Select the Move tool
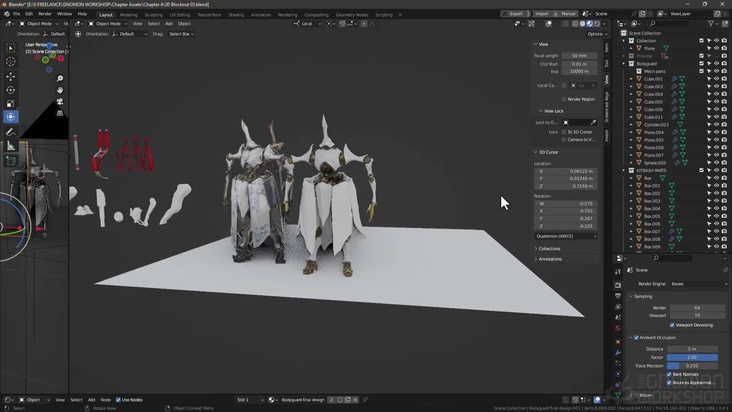The width and height of the screenshot is (732, 412). [x=10, y=77]
